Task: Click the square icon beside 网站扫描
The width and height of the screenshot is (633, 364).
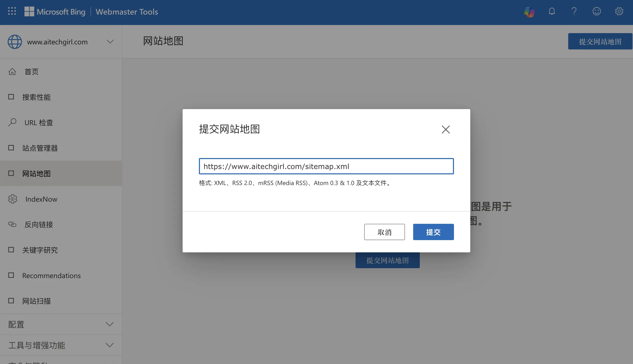Action: (11, 301)
